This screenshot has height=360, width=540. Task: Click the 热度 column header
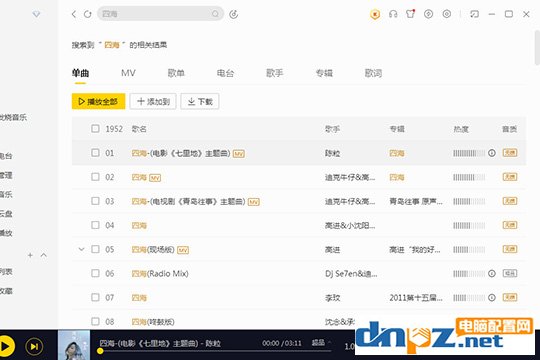pyautogui.click(x=461, y=129)
